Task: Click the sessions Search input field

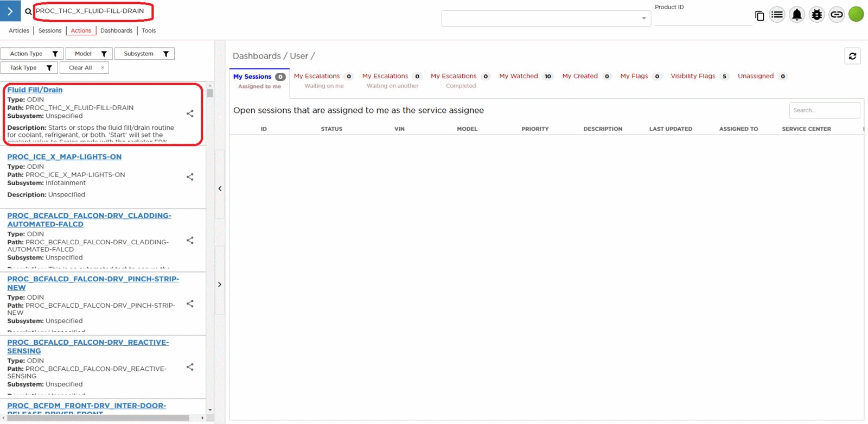Action: click(x=824, y=110)
